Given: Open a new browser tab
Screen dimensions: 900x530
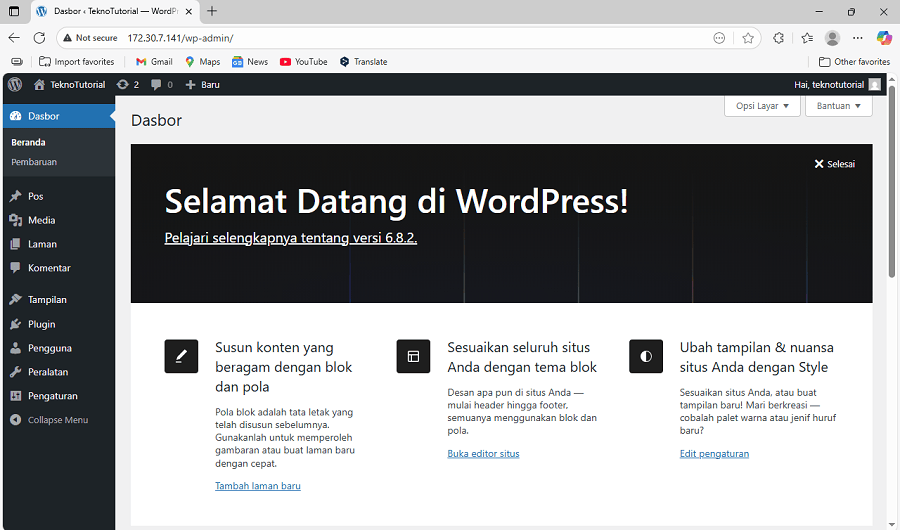Looking at the screenshot, I should coord(212,11).
